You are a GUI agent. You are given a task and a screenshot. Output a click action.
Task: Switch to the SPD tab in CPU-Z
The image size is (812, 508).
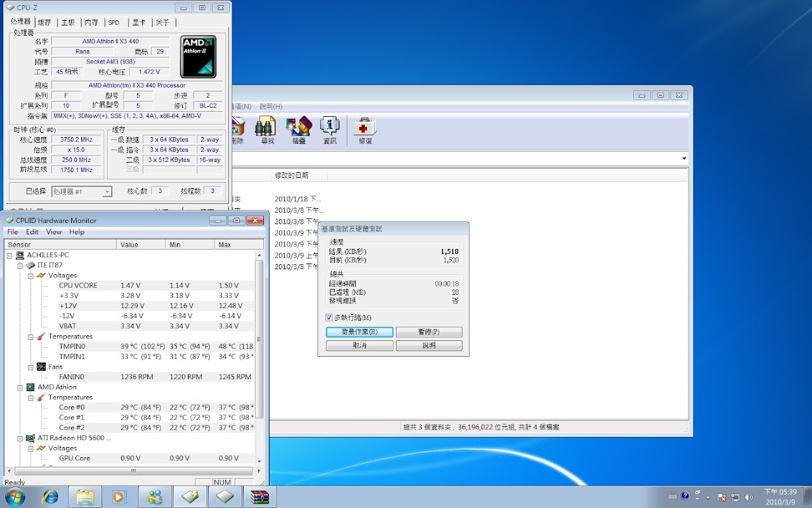pyautogui.click(x=114, y=22)
